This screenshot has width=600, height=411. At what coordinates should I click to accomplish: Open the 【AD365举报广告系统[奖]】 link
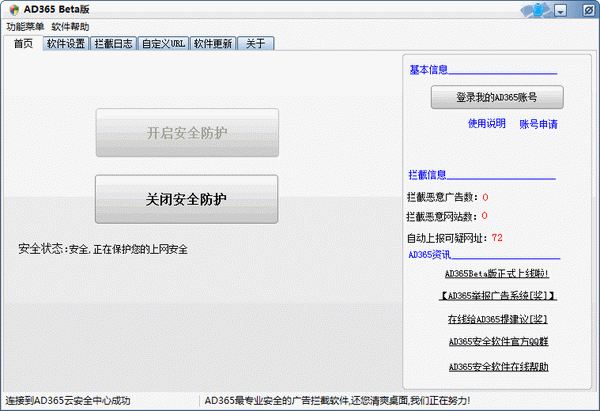pyautogui.click(x=497, y=296)
